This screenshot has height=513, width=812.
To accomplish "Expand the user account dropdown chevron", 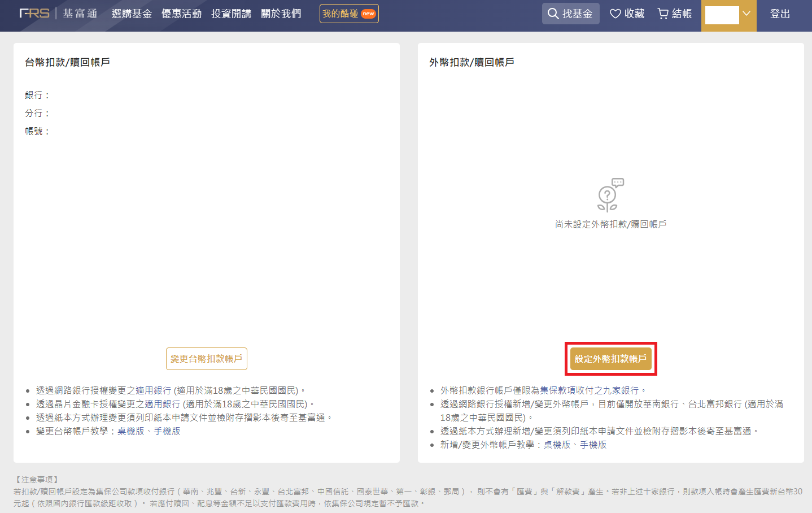I will [x=746, y=14].
